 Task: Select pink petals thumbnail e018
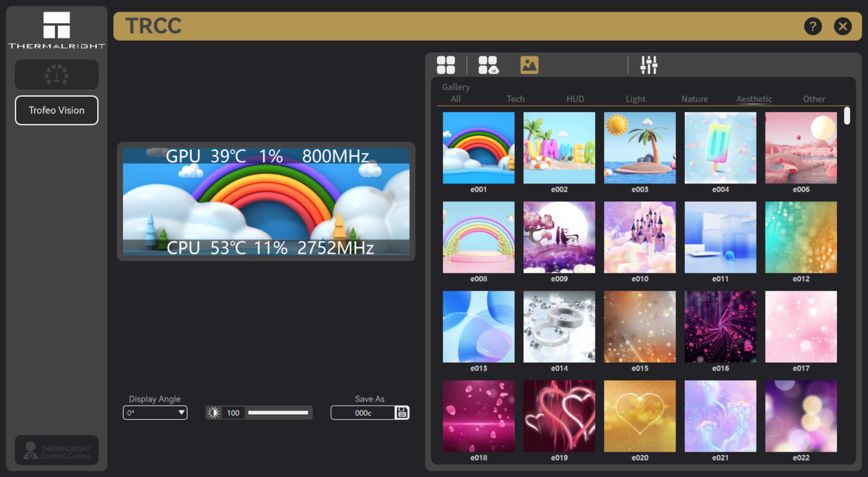[479, 416]
